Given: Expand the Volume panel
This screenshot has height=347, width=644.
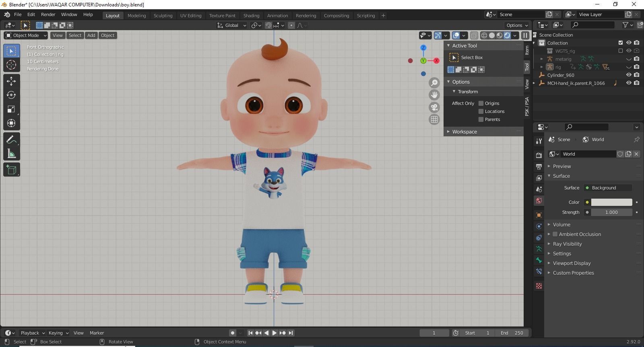Looking at the screenshot, I should [x=561, y=224].
